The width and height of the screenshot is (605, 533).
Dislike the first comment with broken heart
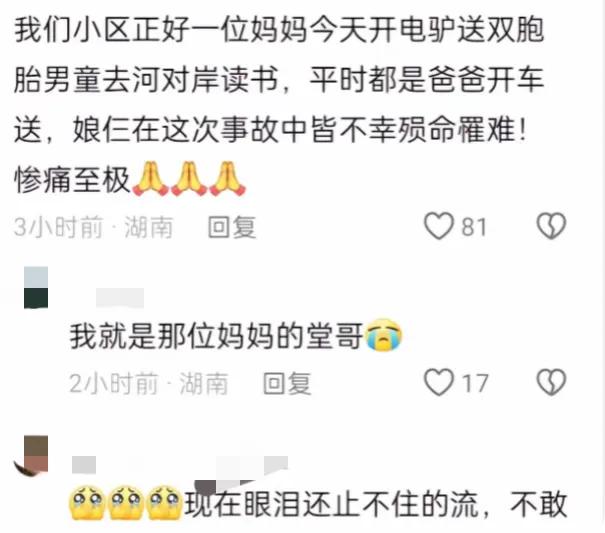551,226
